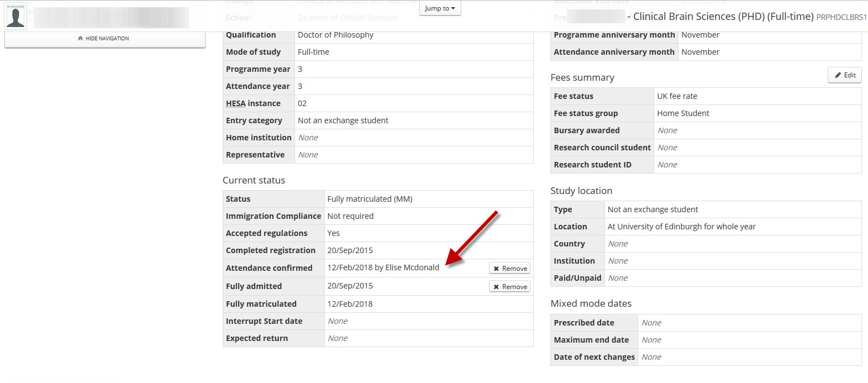
Task: Select 'At University of Edinburgh for whole year'
Action: [681, 227]
